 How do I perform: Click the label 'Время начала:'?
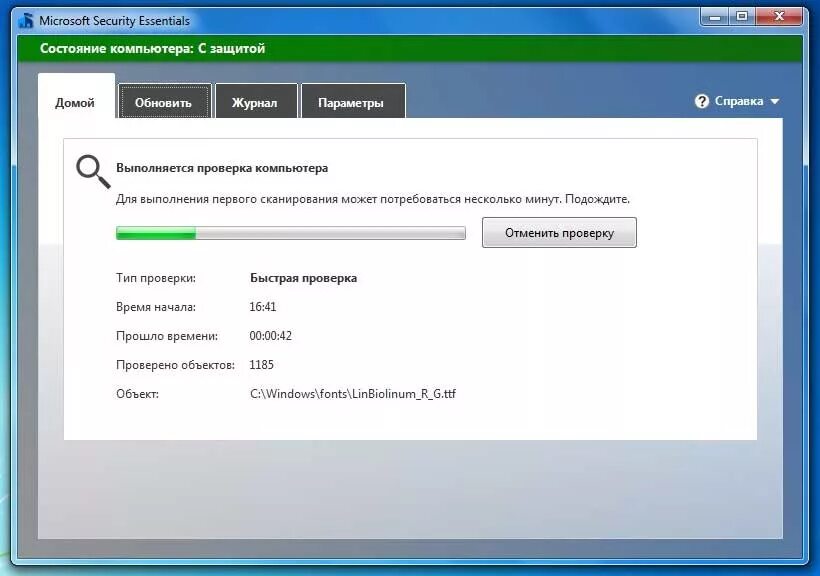(156, 307)
